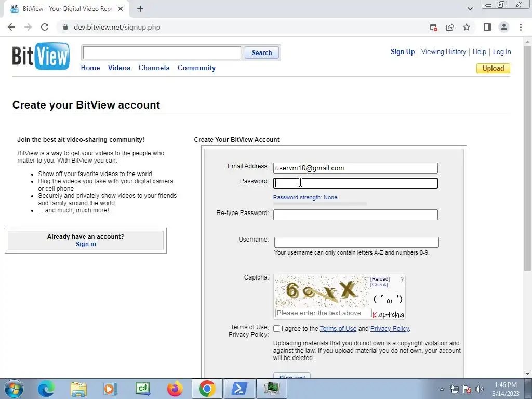Open Chrome profile avatar icon

coord(504,27)
